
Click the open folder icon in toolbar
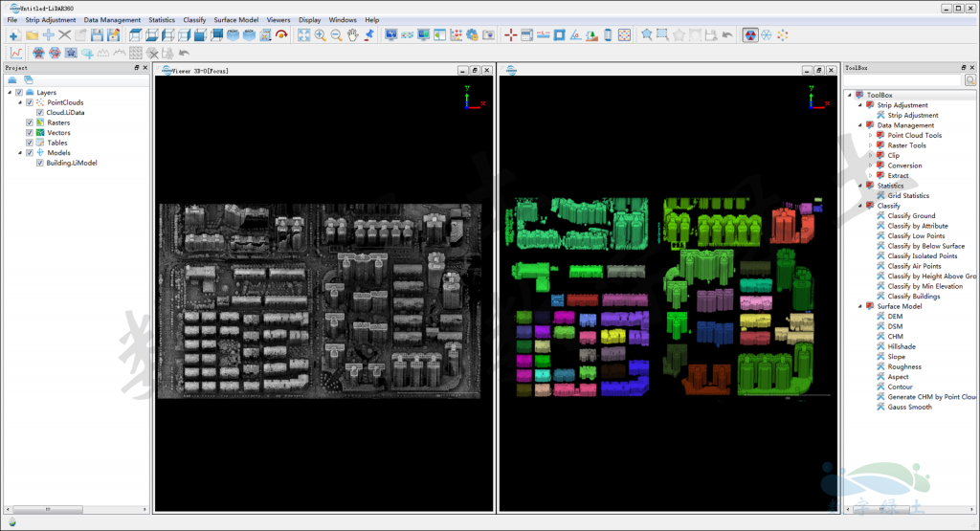coord(32,35)
